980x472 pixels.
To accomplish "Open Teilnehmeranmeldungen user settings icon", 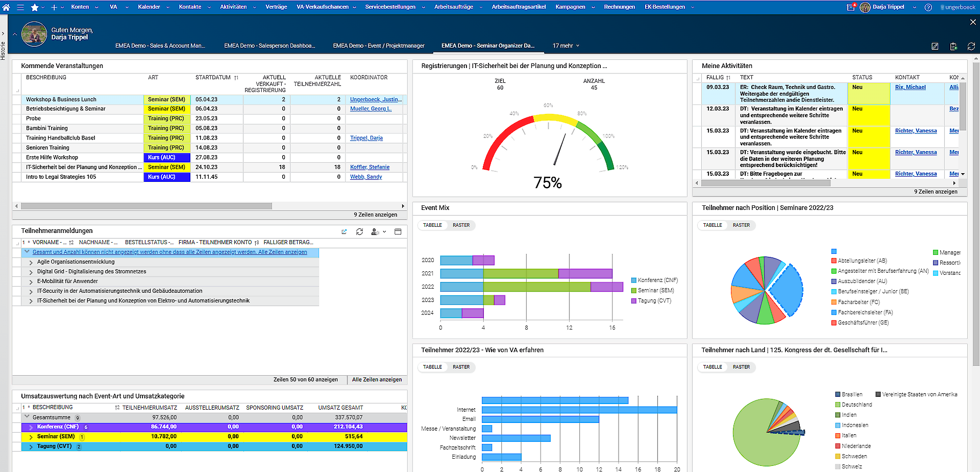I will click(375, 231).
